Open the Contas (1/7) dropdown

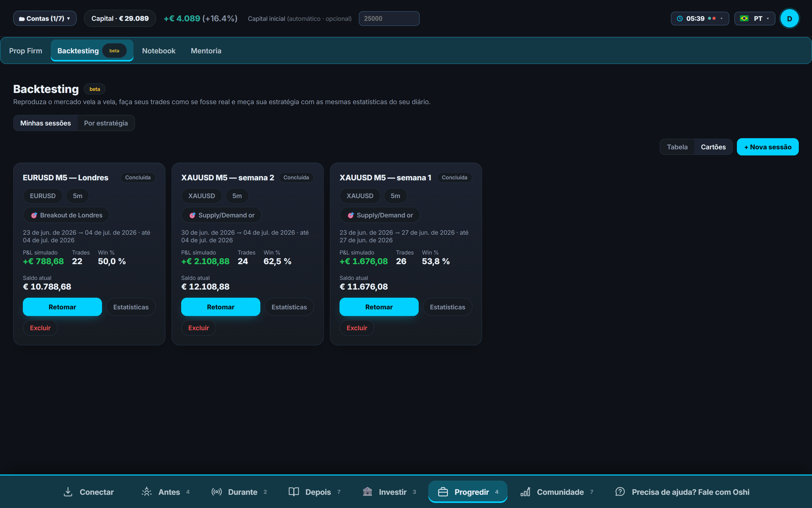45,19
